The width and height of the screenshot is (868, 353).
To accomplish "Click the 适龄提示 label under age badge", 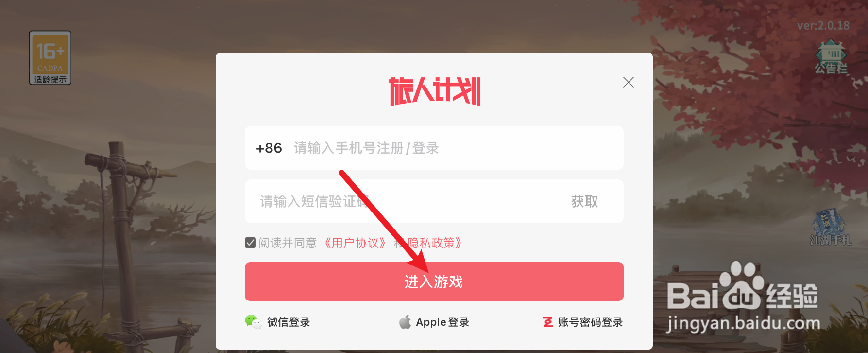I will tap(50, 79).
